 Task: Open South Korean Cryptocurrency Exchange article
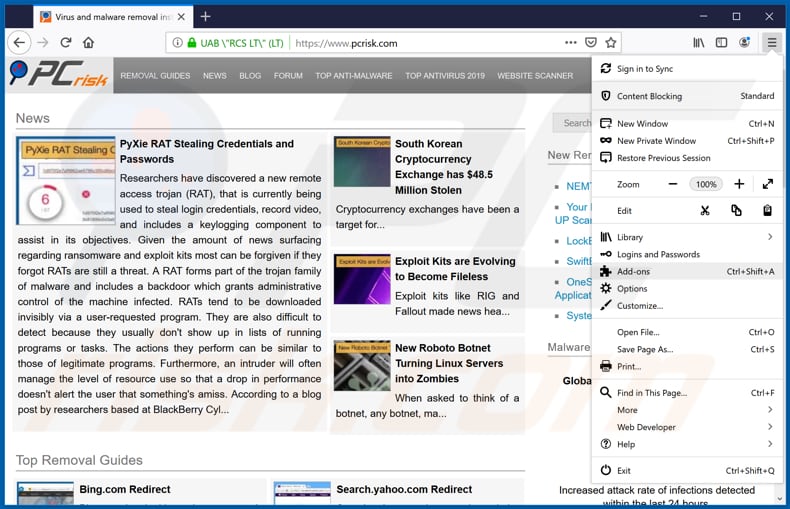click(x=444, y=167)
